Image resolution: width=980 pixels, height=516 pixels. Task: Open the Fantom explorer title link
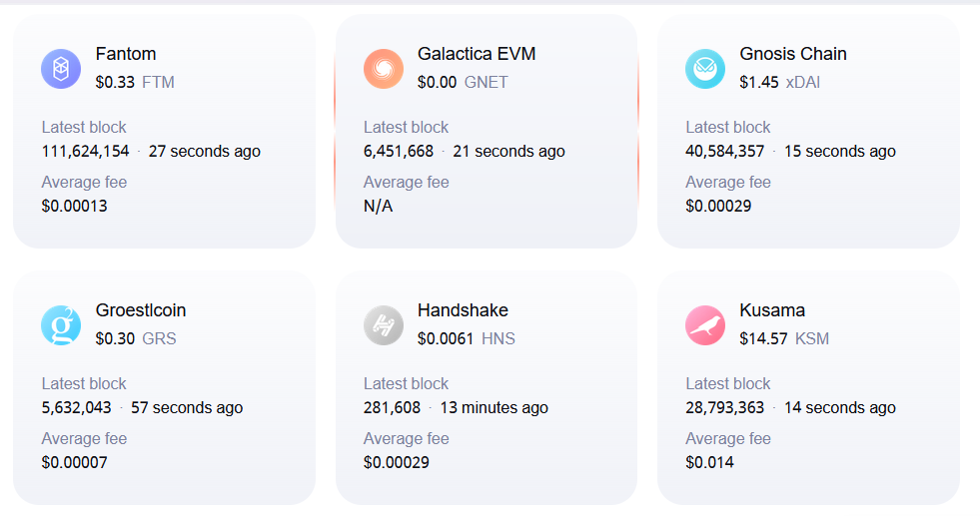[x=126, y=54]
